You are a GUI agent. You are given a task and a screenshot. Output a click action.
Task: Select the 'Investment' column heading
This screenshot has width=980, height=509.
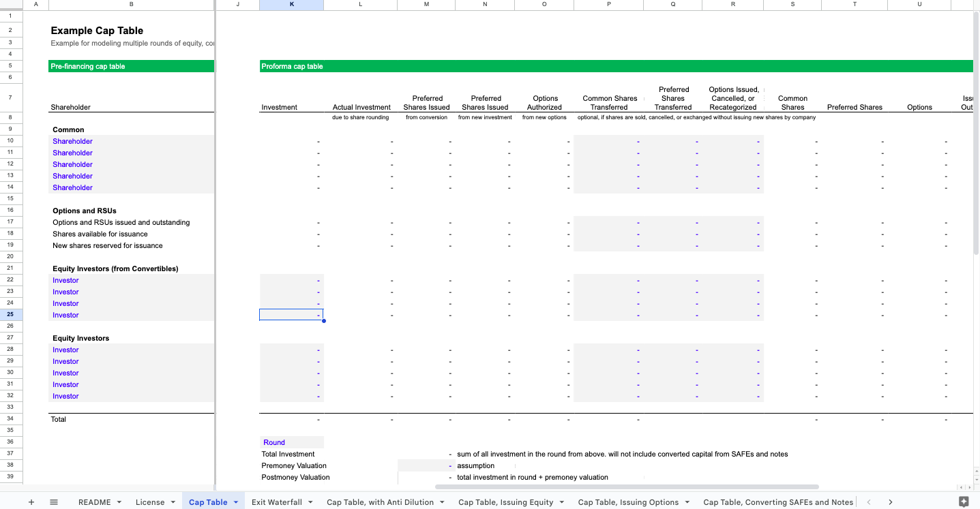coord(280,107)
